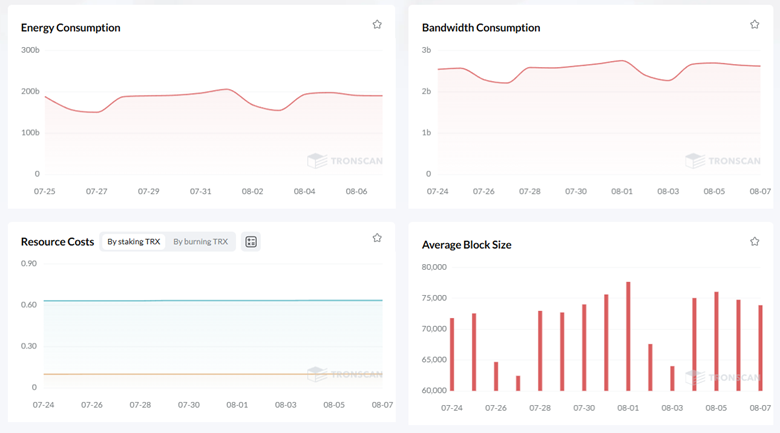Click the shortest bar in block size chart
Image resolution: width=780 pixels, height=433 pixels.
[518, 383]
